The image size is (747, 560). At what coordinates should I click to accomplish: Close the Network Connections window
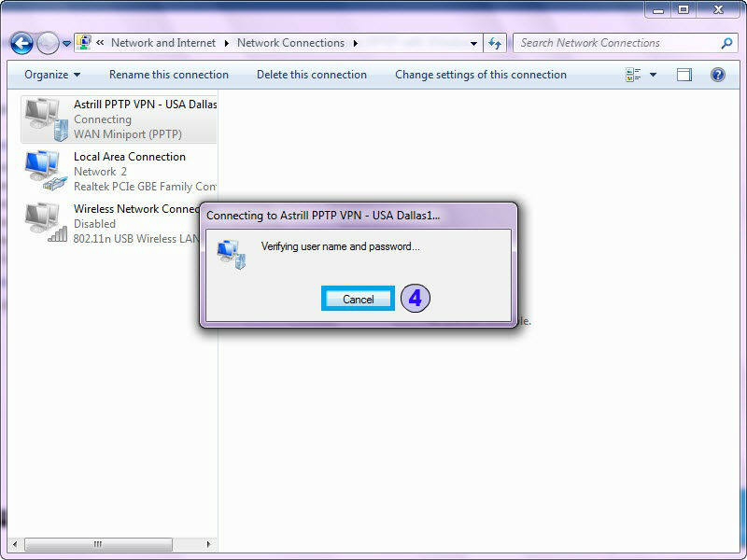[718, 10]
